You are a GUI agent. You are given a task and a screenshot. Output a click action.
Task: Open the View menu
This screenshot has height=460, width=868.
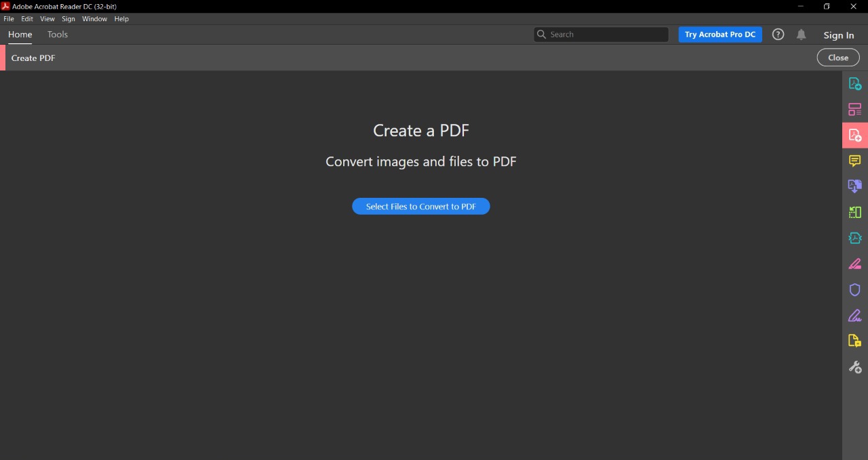tap(47, 19)
